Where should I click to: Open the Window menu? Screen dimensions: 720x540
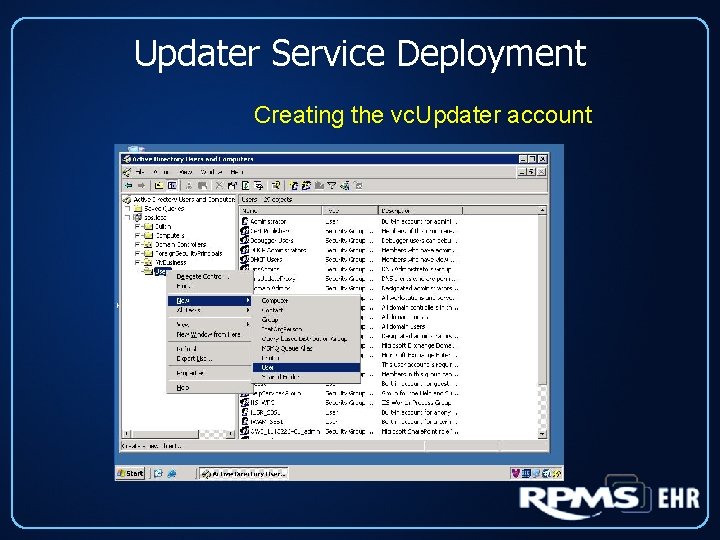pos(211,172)
